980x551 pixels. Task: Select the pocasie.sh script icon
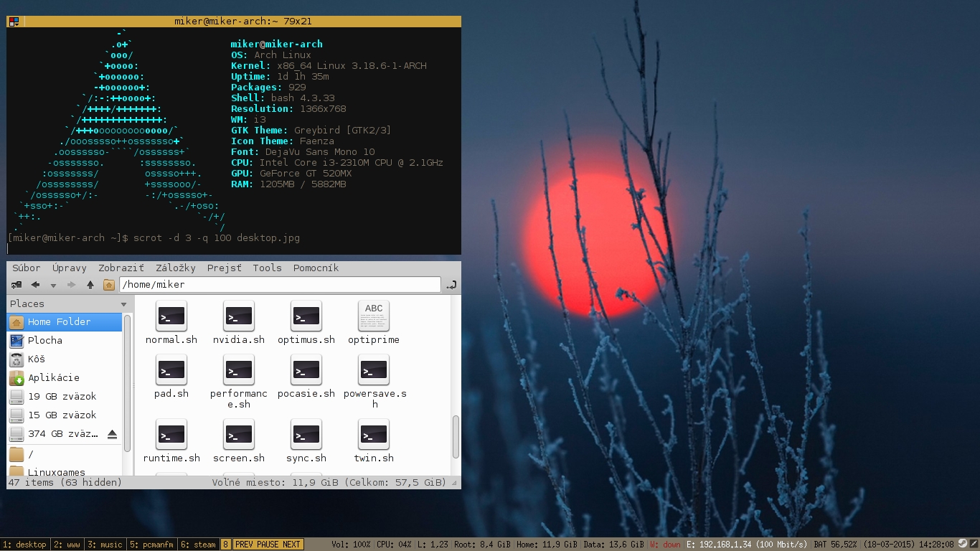(x=306, y=370)
